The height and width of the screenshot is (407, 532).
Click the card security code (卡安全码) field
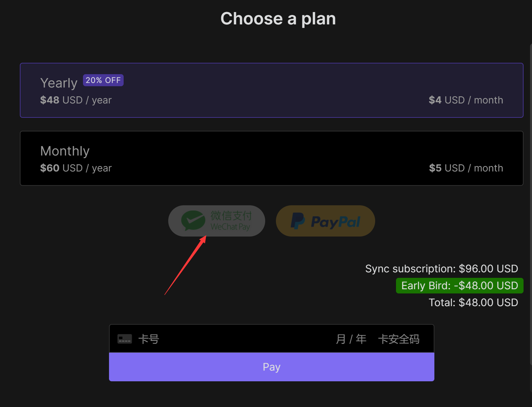tap(399, 339)
